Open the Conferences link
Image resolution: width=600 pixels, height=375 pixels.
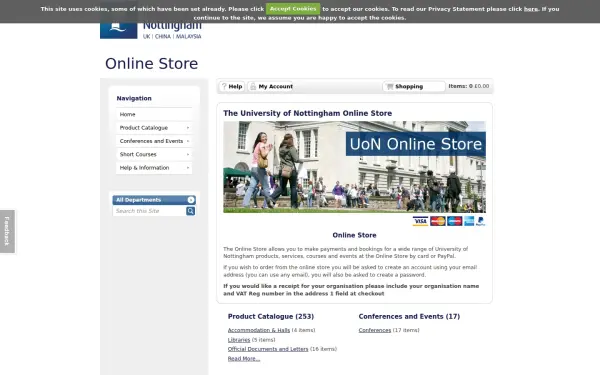(375, 330)
